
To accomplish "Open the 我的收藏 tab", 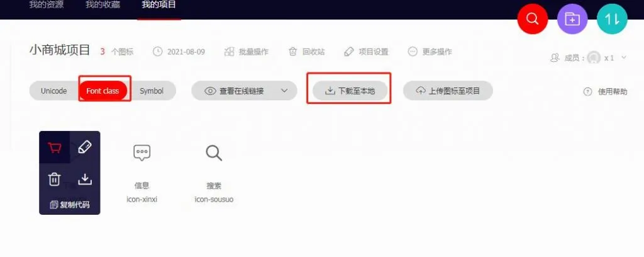I will tap(103, 5).
